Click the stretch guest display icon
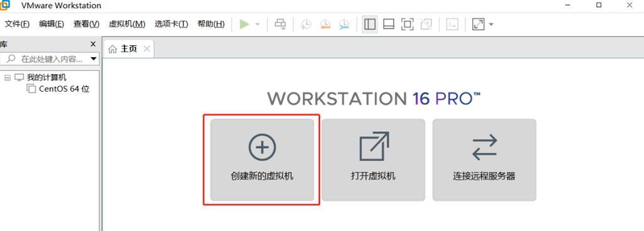Image resolution: width=644 pixels, height=231 pixels. (x=478, y=24)
